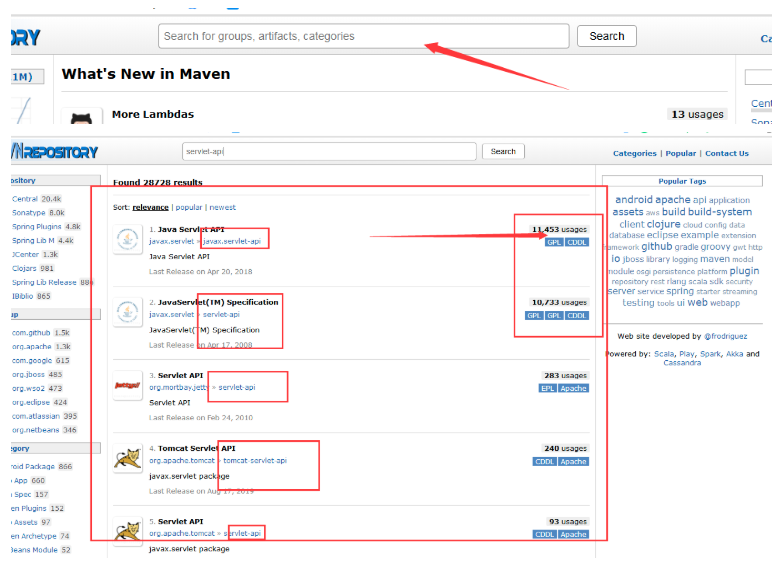772x566 pixels.
Task: Click the 240 usages badge
Action: (x=565, y=448)
